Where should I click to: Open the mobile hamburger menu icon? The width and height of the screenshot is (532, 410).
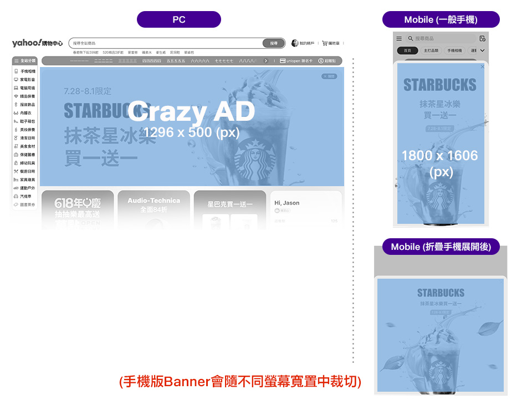(399, 39)
